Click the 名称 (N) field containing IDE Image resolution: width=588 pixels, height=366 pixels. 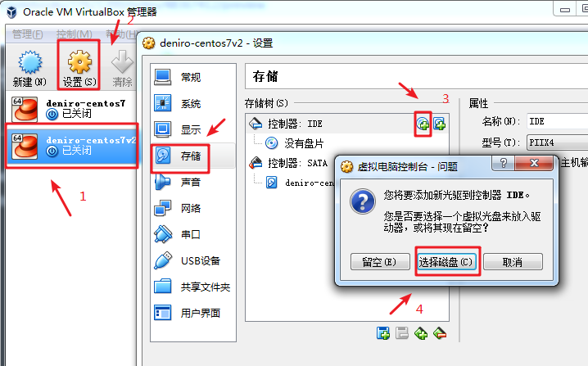[x=557, y=121]
